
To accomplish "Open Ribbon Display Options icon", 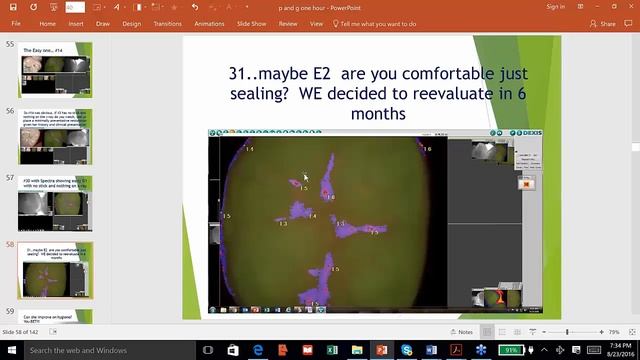I will (x=580, y=7).
